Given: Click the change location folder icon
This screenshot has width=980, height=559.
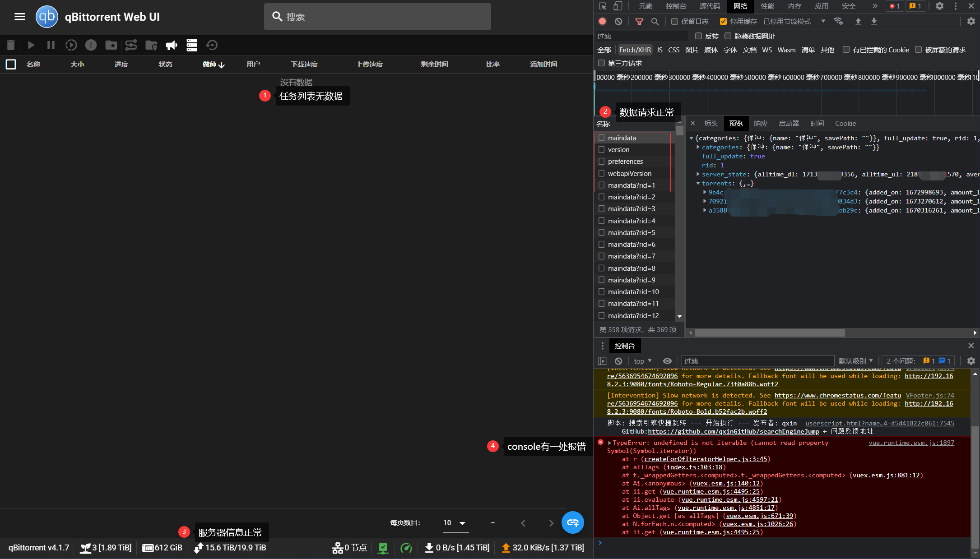Looking at the screenshot, I should (151, 45).
